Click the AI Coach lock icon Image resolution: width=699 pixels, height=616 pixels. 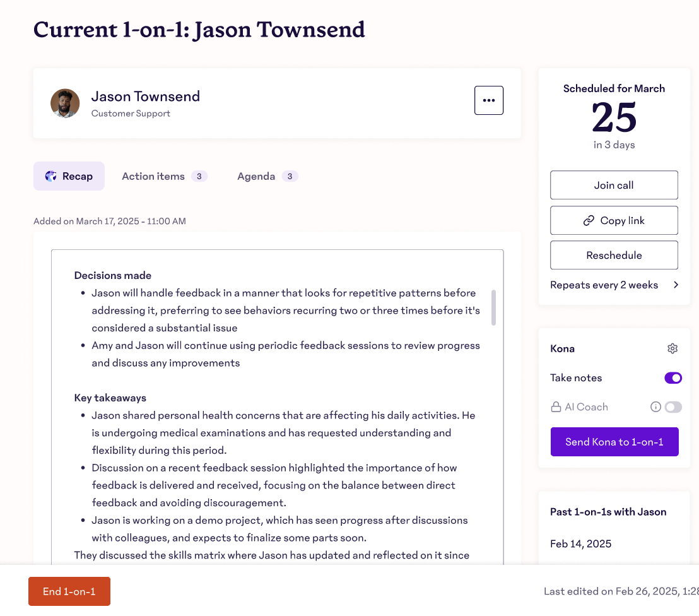[556, 407]
